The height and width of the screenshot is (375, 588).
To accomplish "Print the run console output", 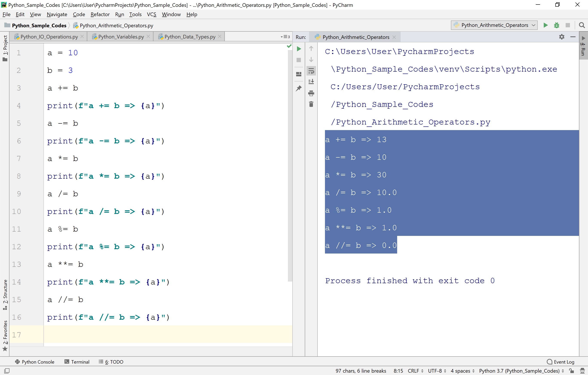I will click(x=311, y=93).
